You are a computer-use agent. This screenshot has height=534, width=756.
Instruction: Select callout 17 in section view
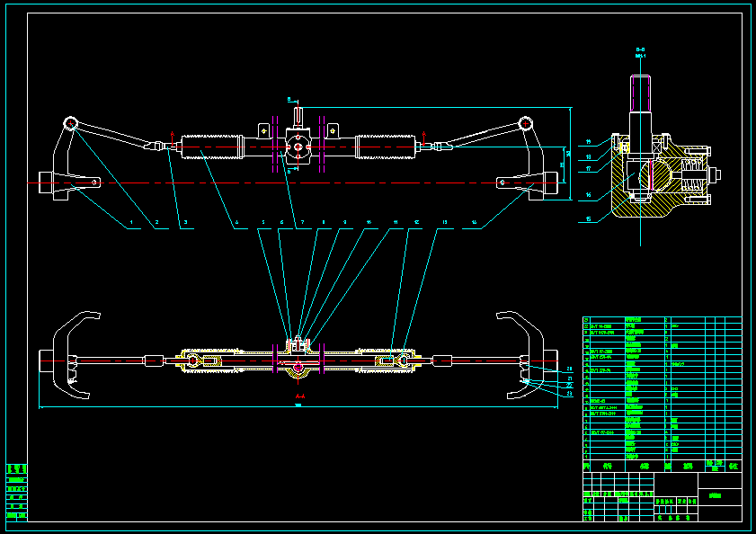tap(588, 169)
